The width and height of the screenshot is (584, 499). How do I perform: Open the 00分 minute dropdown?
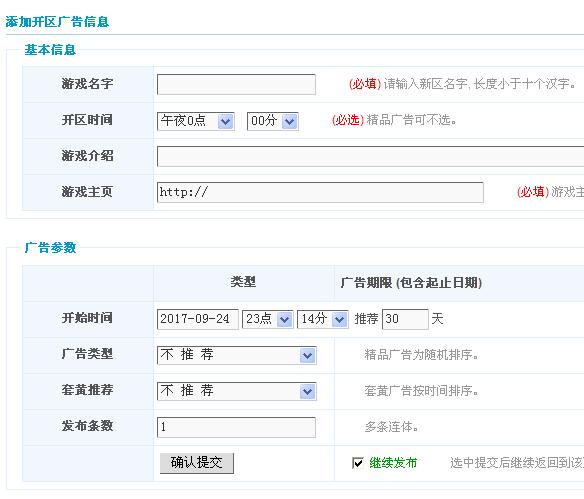click(x=273, y=121)
